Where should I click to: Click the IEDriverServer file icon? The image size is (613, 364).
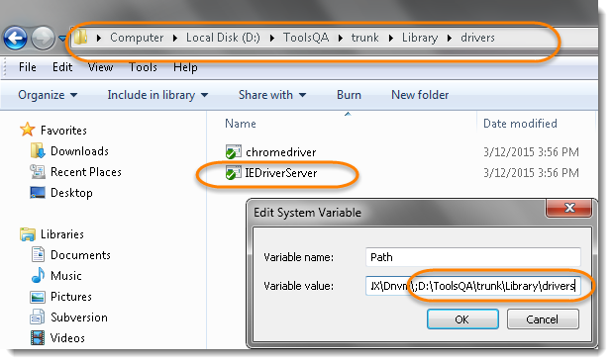click(x=234, y=173)
